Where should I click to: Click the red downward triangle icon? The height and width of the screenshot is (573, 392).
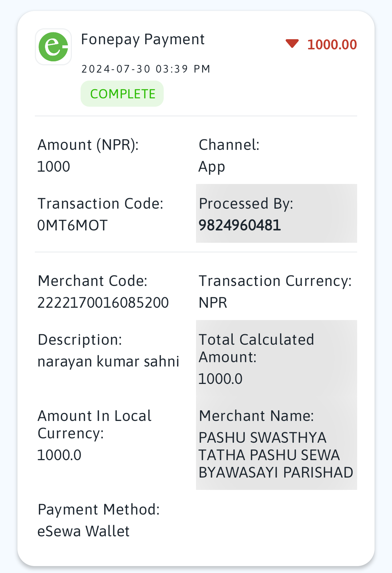(x=292, y=44)
